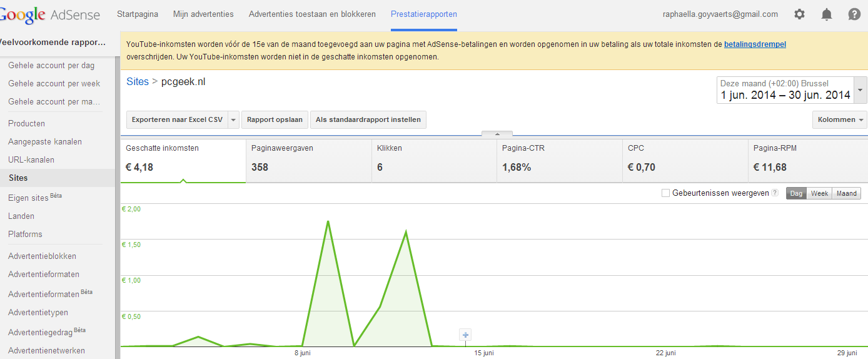Image resolution: width=868 pixels, height=359 pixels.
Task: Select the Paginaweergaven metric tab
Action: tap(309, 161)
